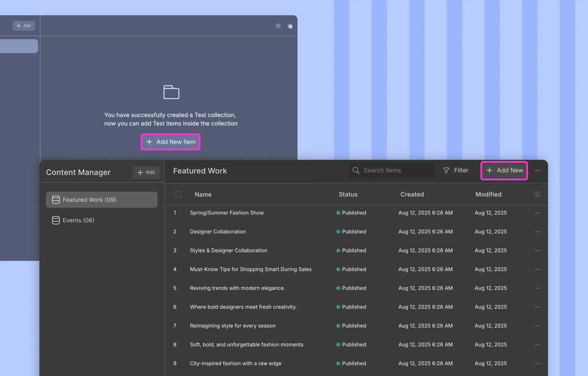
Task: Click Created date of Spring/Summer Fashion Show
Action: pyautogui.click(x=425, y=213)
